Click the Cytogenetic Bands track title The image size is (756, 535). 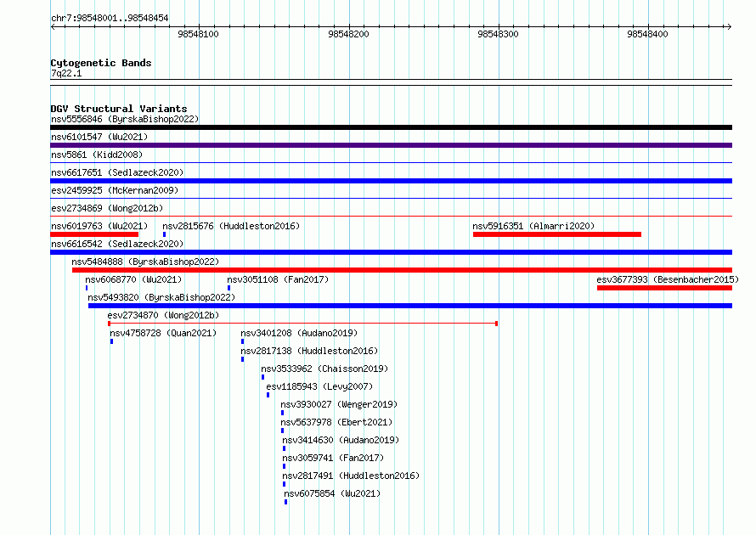(101, 63)
